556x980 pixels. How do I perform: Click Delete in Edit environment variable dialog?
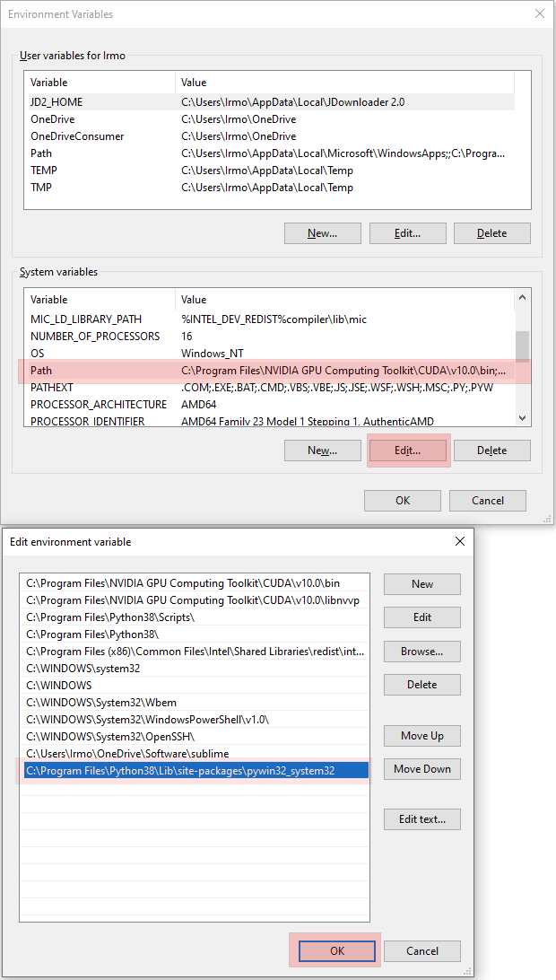pyautogui.click(x=422, y=685)
